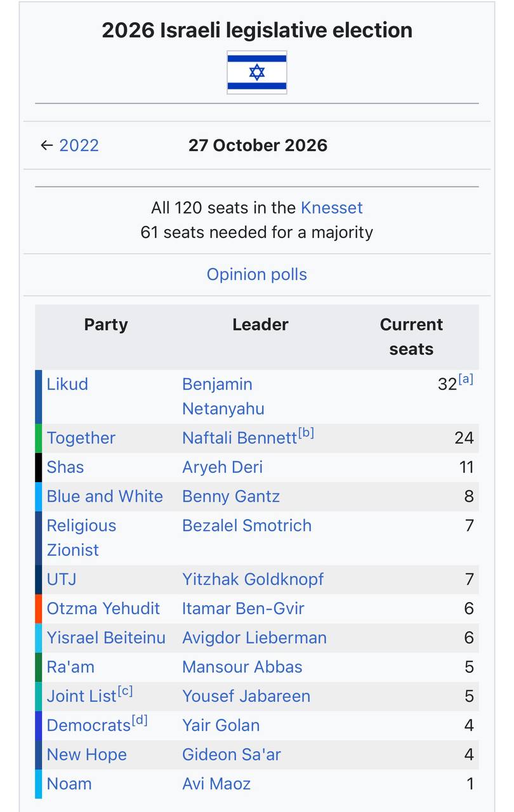Open the Noam party link
The width and height of the screenshot is (514, 812).
69,783
